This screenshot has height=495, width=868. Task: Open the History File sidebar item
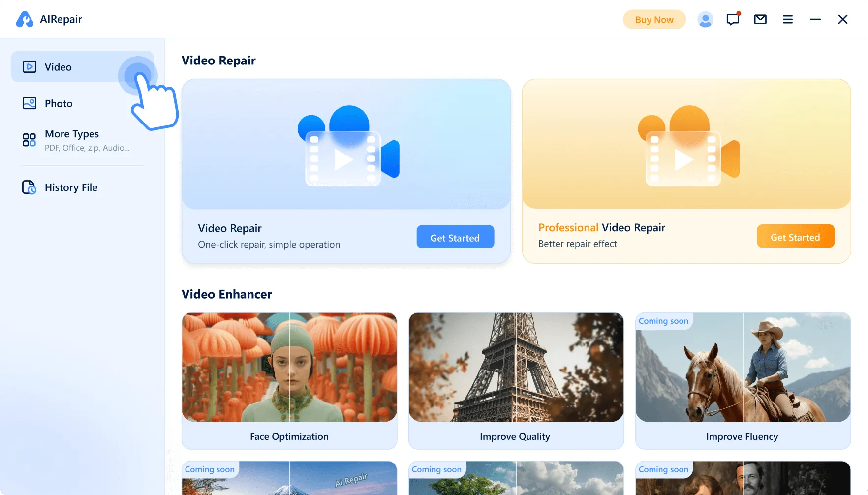coord(82,187)
